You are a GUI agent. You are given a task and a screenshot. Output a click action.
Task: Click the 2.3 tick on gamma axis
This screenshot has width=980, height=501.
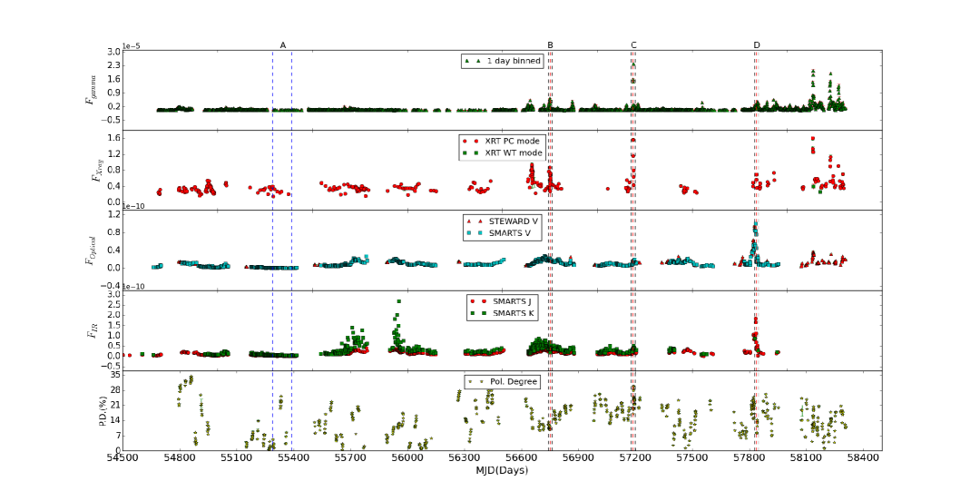[113, 65]
